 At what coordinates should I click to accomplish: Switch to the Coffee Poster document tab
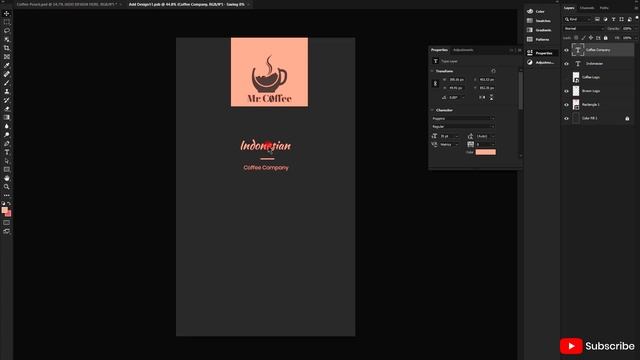pyautogui.click(x=67, y=4)
